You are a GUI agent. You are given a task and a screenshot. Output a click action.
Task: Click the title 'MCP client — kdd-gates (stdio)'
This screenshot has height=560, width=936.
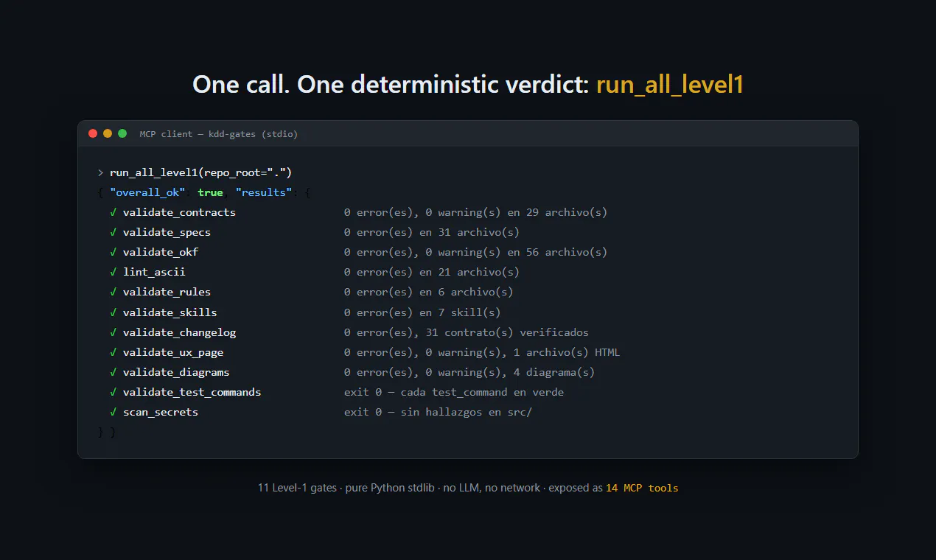219,134
